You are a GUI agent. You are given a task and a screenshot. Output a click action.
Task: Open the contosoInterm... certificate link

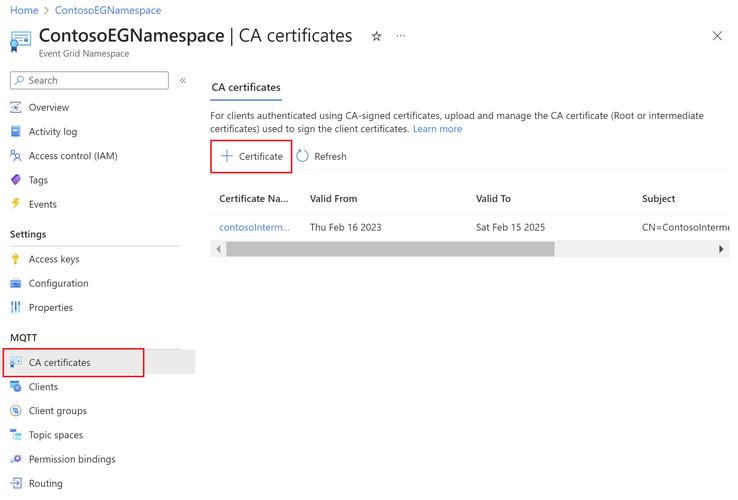[254, 227]
